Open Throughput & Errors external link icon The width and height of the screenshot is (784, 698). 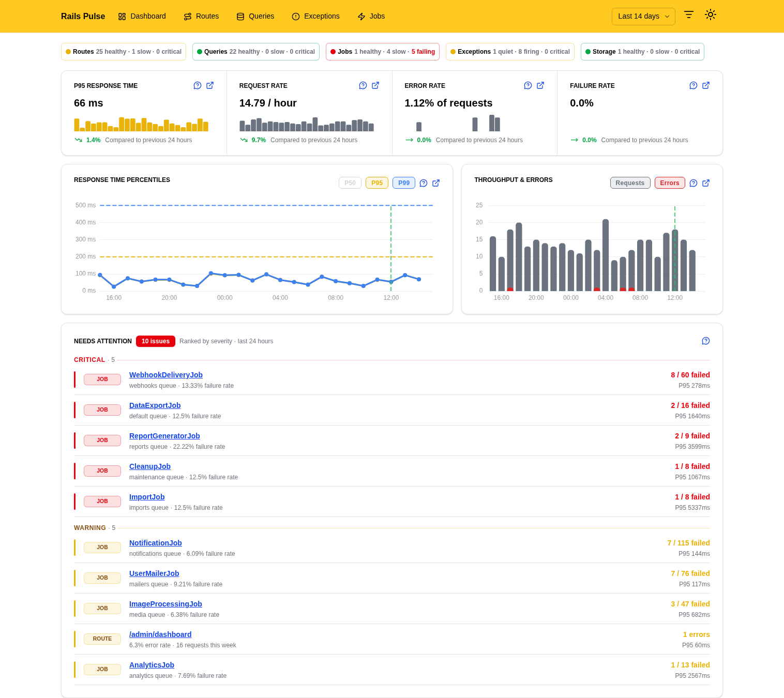[706, 183]
